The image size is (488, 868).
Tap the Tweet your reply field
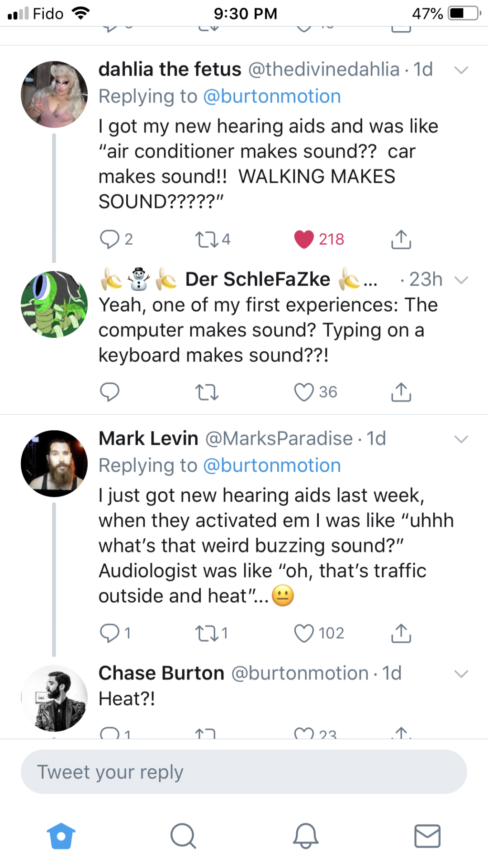click(x=244, y=772)
